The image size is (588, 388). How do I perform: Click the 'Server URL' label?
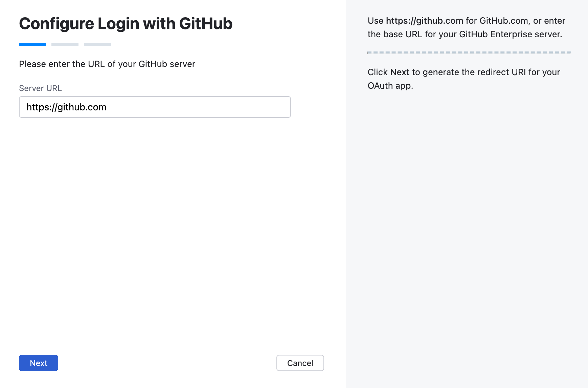40,88
